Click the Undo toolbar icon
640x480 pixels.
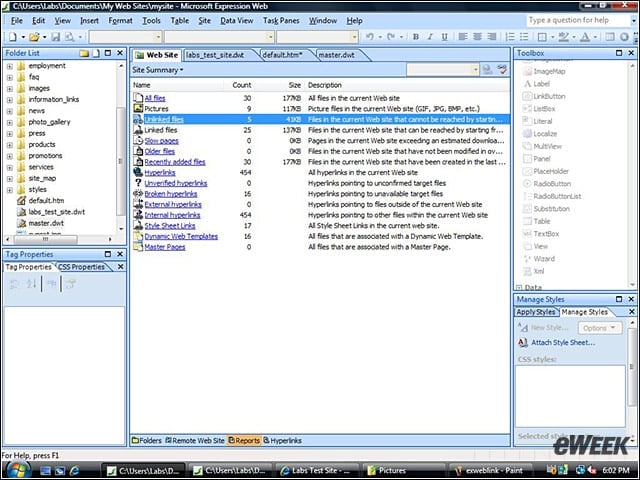[x=369, y=37]
